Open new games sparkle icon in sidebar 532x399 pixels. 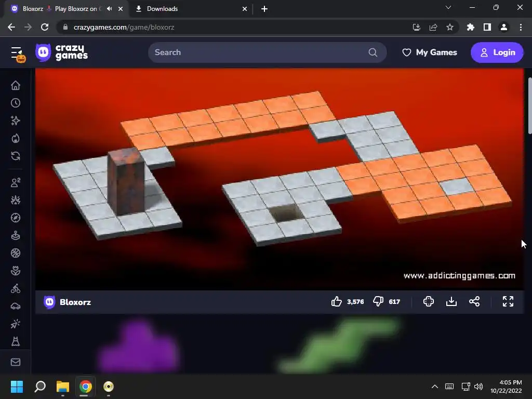(x=16, y=121)
